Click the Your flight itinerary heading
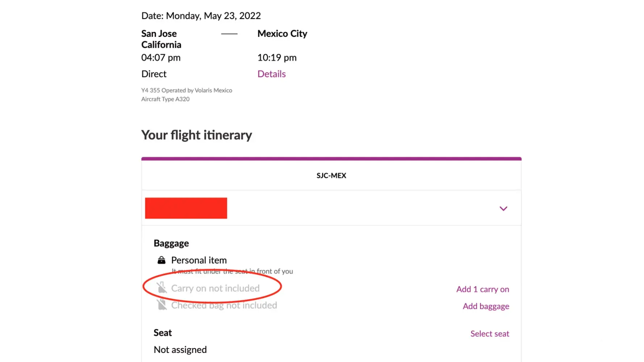The image size is (644, 362). pyautogui.click(x=196, y=135)
